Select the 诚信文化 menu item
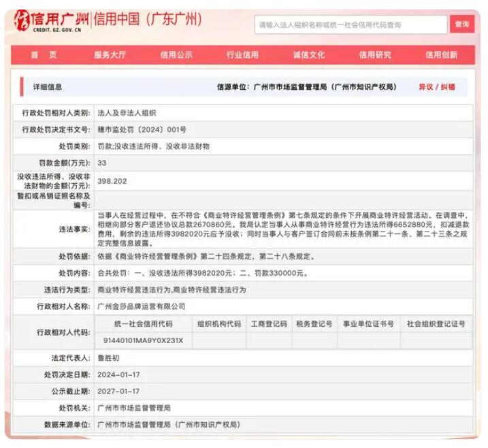Viewport: 488px width, 448px height. (x=309, y=55)
